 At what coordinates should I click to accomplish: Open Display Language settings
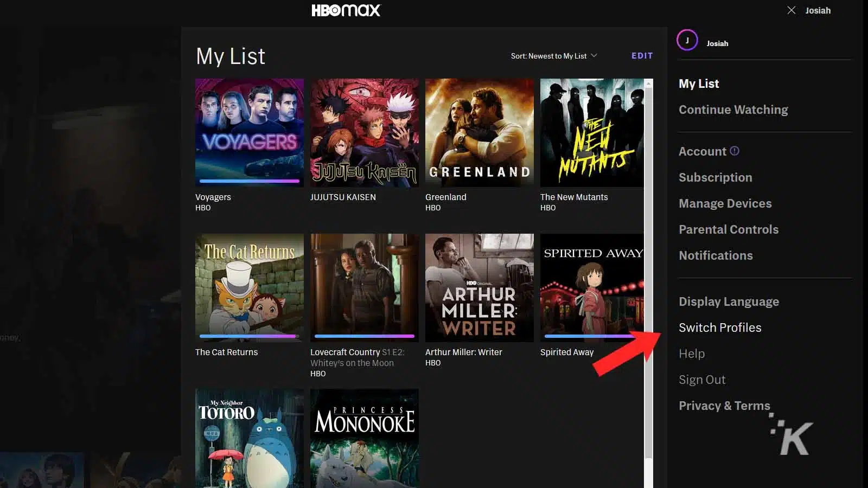tap(729, 301)
